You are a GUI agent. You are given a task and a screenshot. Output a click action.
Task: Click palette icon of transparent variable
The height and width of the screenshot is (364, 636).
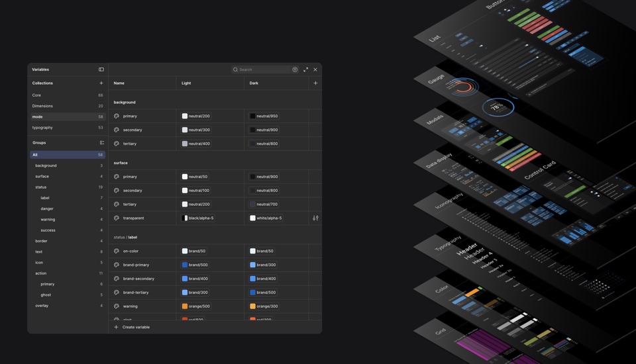[x=117, y=218]
